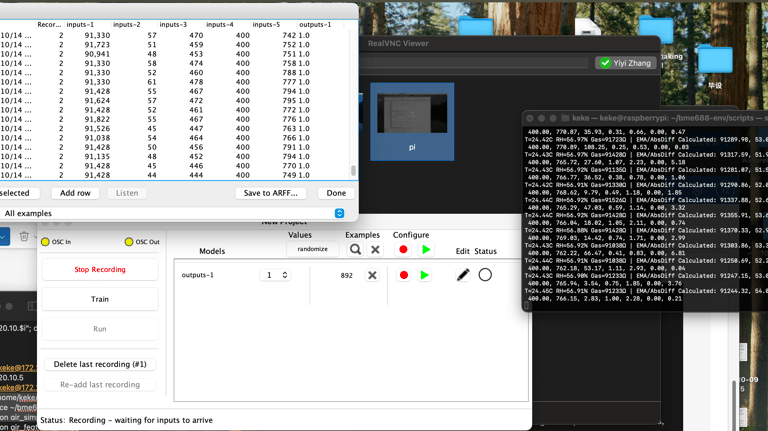The height and width of the screenshot is (431, 768).
Task: Delete last recording (#1)
Action: point(100,364)
